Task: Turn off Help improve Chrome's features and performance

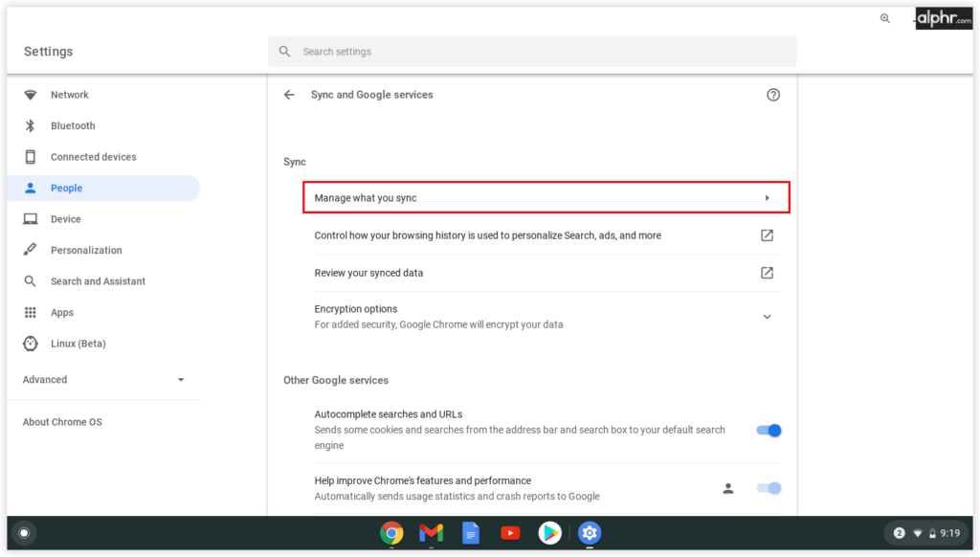Action: 768,488
